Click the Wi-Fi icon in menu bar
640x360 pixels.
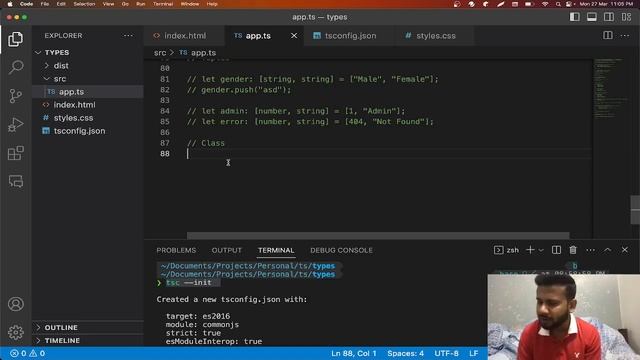[545, 4]
